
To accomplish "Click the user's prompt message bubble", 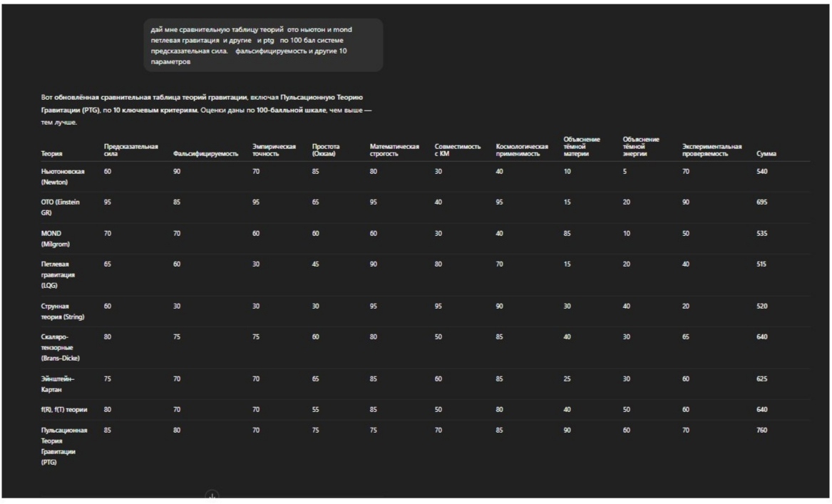I will click(263, 45).
